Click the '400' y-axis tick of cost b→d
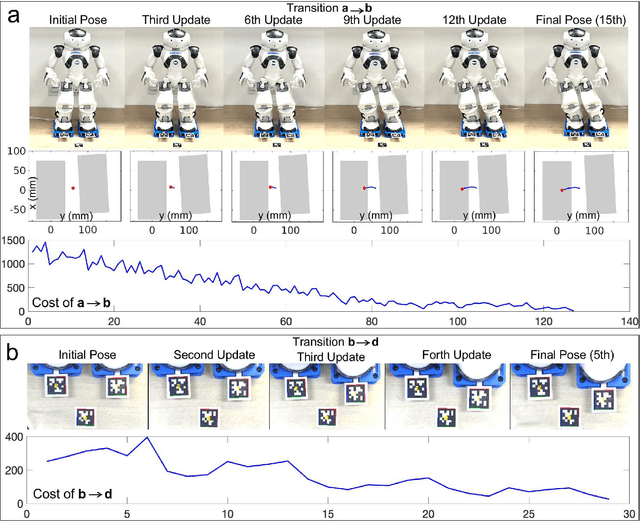The width and height of the screenshot is (640, 521). (14, 437)
